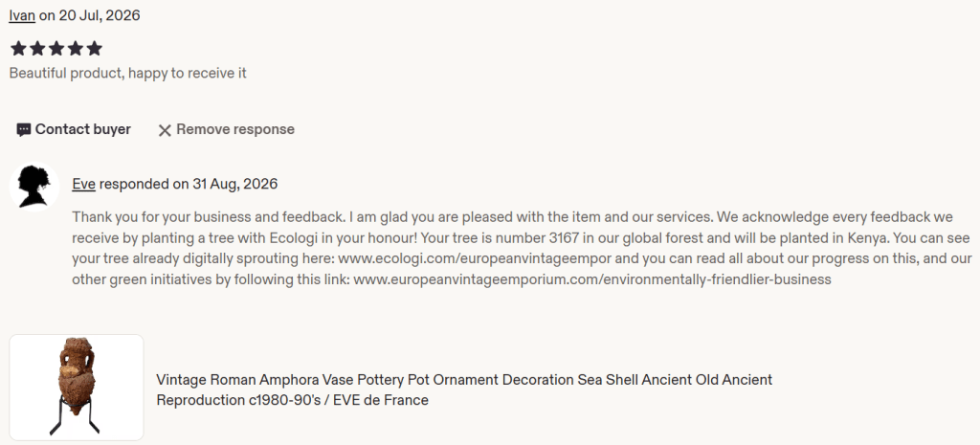Open the Vintage Roman Amphora Vase listing title

[464, 389]
